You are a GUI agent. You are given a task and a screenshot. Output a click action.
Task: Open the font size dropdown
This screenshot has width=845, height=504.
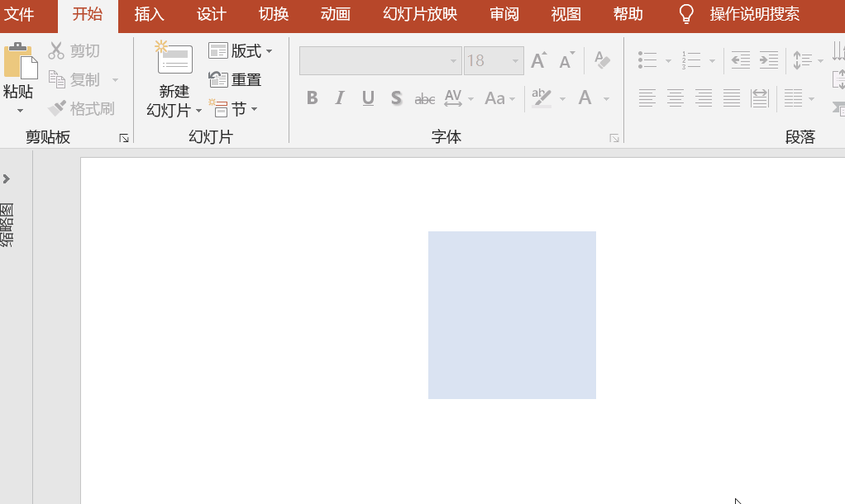tap(513, 60)
